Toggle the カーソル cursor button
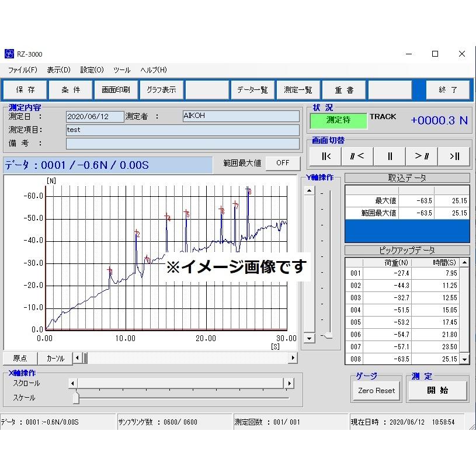This screenshot has height=476, width=476. point(55,358)
